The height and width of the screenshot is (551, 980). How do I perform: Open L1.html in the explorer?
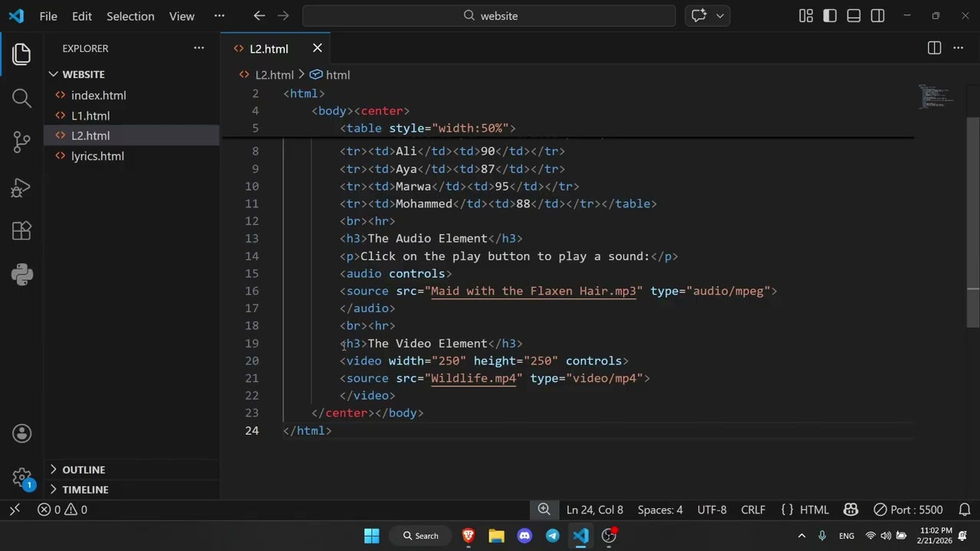[132, 116]
